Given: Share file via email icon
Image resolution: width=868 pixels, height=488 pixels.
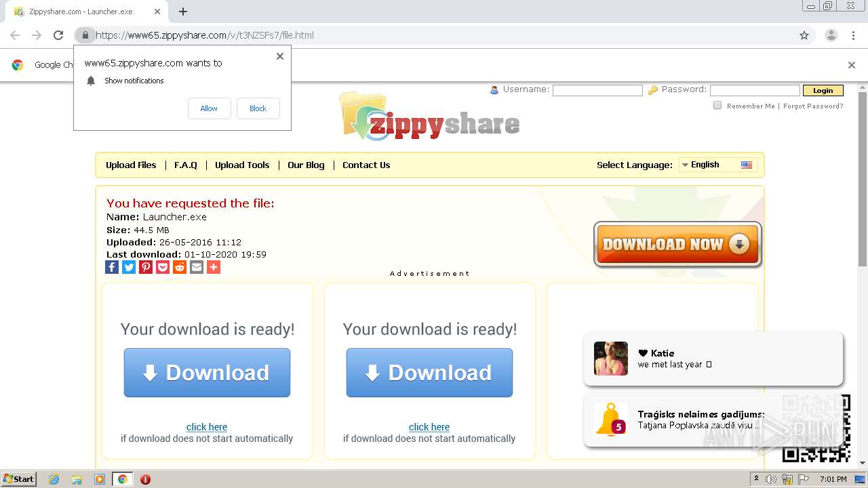Looking at the screenshot, I should pyautogui.click(x=197, y=267).
